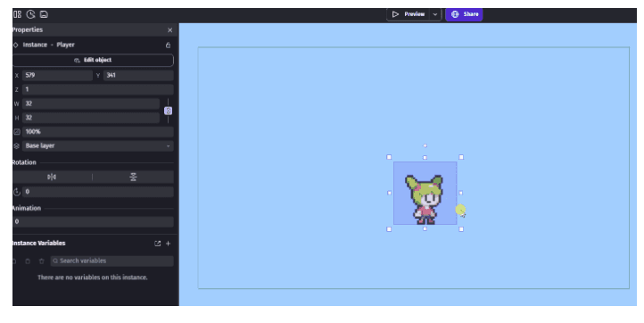The image size is (644, 323).
Task: Toggle keep aspect ratio link
Action: click(x=168, y=111)
